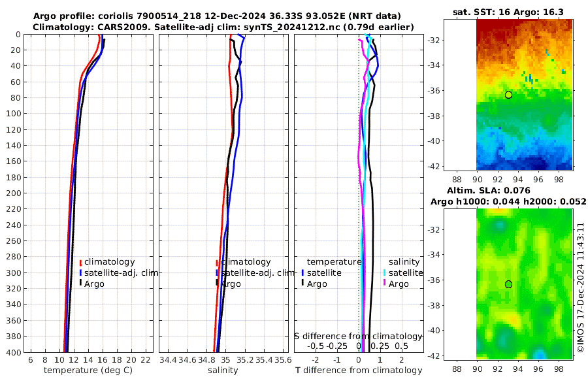Viewport: 588px width, 379px height.
Task: Click magenta Argo swatch in salinity difference legend
Action: point(385,284)
